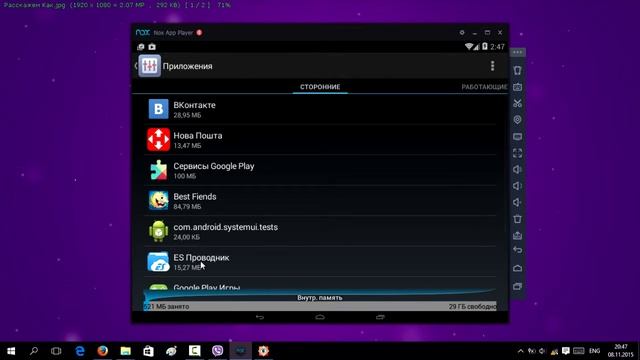Screen dimensions: 640x360
Task: Click the three-dots handle atop Nox sidebar
Action: [518, 52]
